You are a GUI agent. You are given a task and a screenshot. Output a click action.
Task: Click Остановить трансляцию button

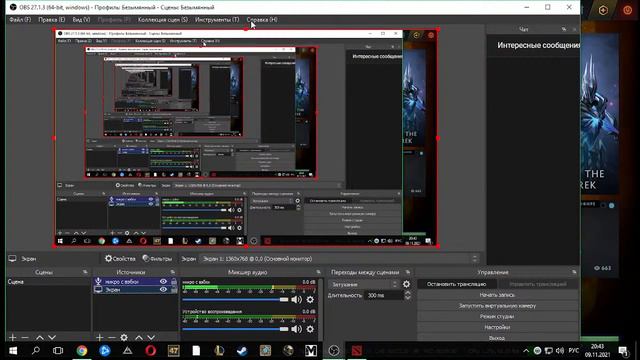pos(457,284)
